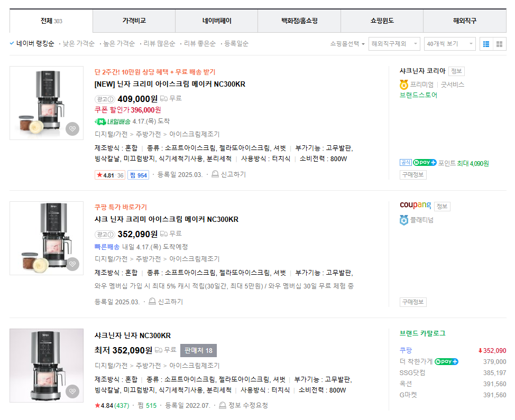Open the 브랜드스토어 link
The height and width of the screenshot is (420, 515).
click(418, 95)
